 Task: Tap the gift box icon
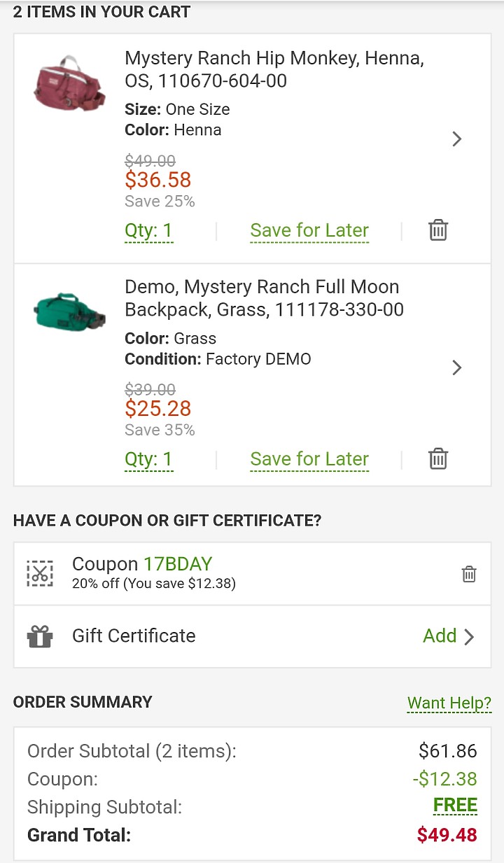click(x=40, y=636)
